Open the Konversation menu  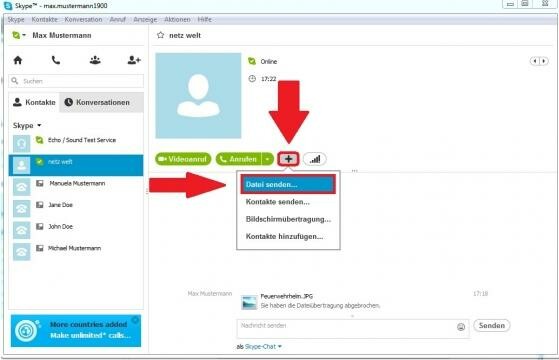(x=83, y=19)
